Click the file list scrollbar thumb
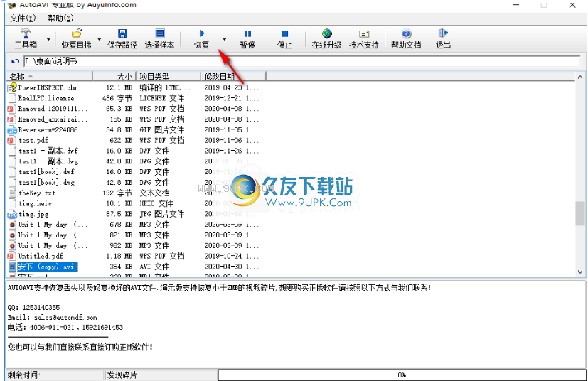The image size is (588, 381). pos(580,213)
